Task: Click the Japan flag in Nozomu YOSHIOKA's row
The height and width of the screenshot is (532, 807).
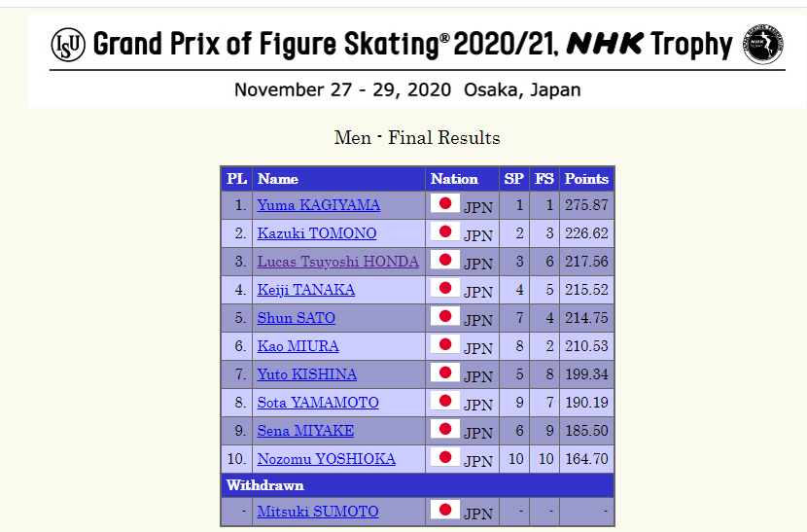Action: click(445, 457)
